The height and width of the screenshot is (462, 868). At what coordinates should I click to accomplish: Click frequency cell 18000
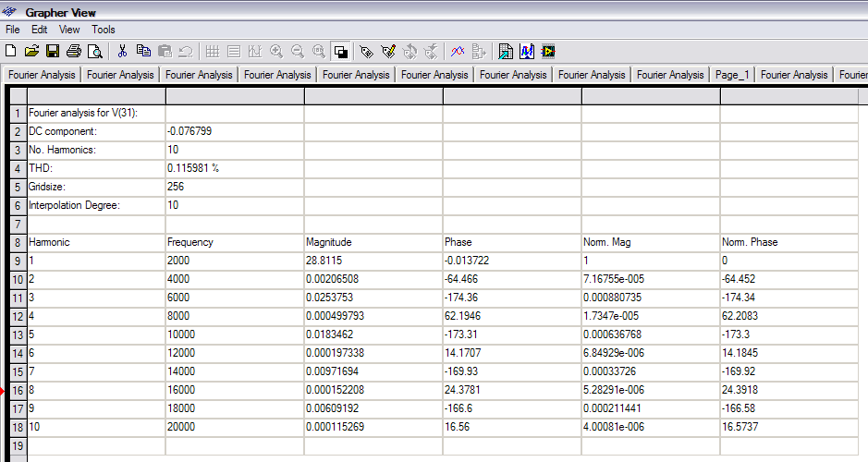coord(235,408)
